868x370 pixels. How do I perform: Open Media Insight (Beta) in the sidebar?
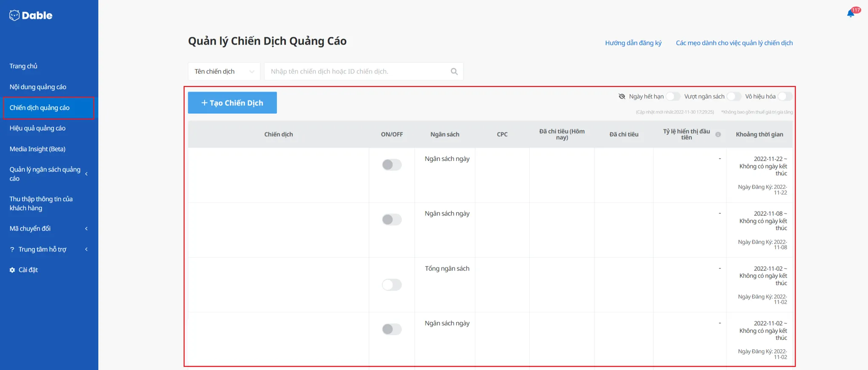37,149
